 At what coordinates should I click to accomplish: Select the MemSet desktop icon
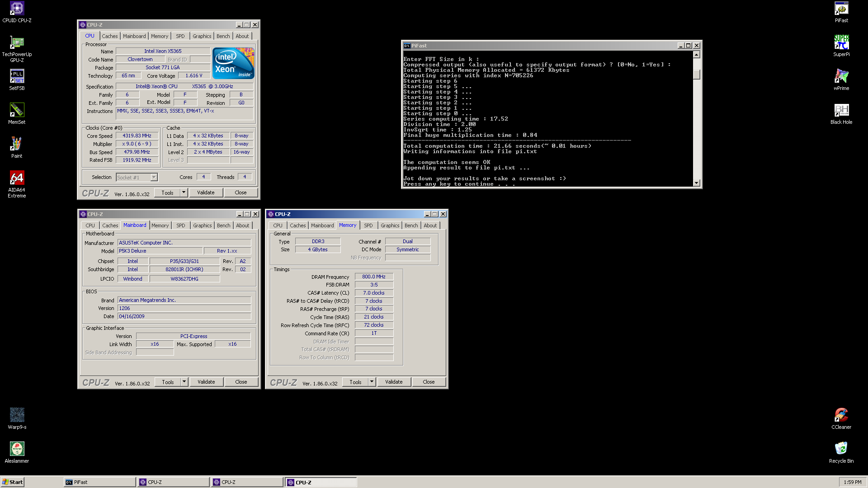pyautogui.click(x=17, y=114)
